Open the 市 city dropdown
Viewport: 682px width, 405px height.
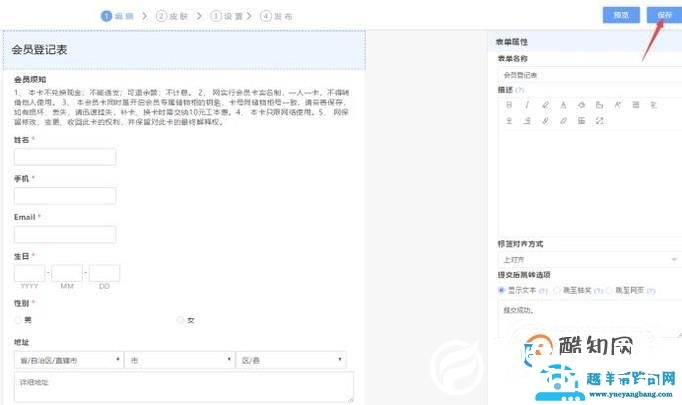180,360
